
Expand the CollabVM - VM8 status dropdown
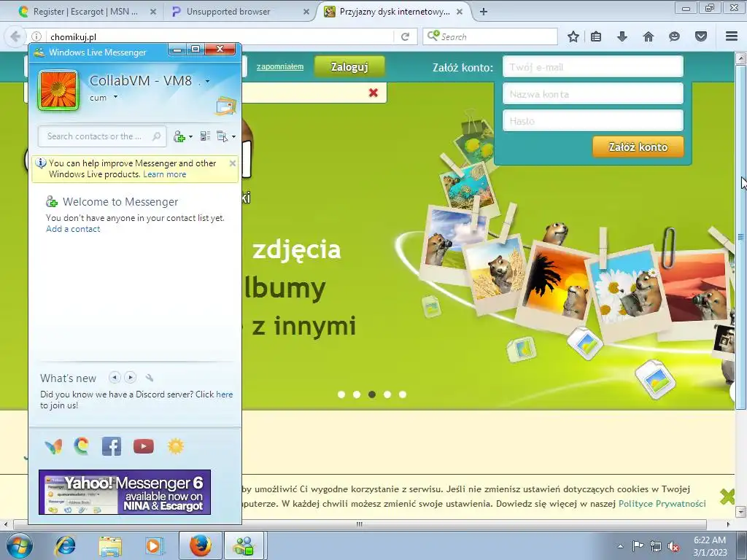point(207,82)
